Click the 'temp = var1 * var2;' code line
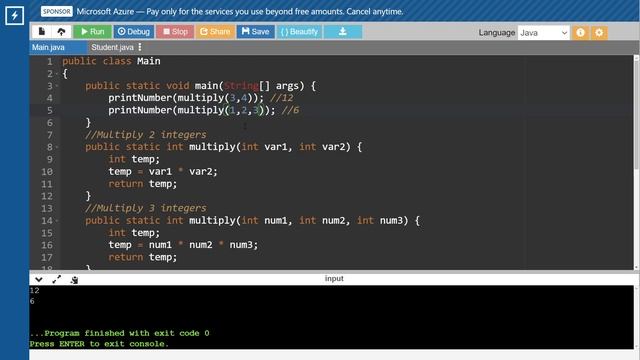The height and width of the screenshot is (360, 640). (163, 171)
